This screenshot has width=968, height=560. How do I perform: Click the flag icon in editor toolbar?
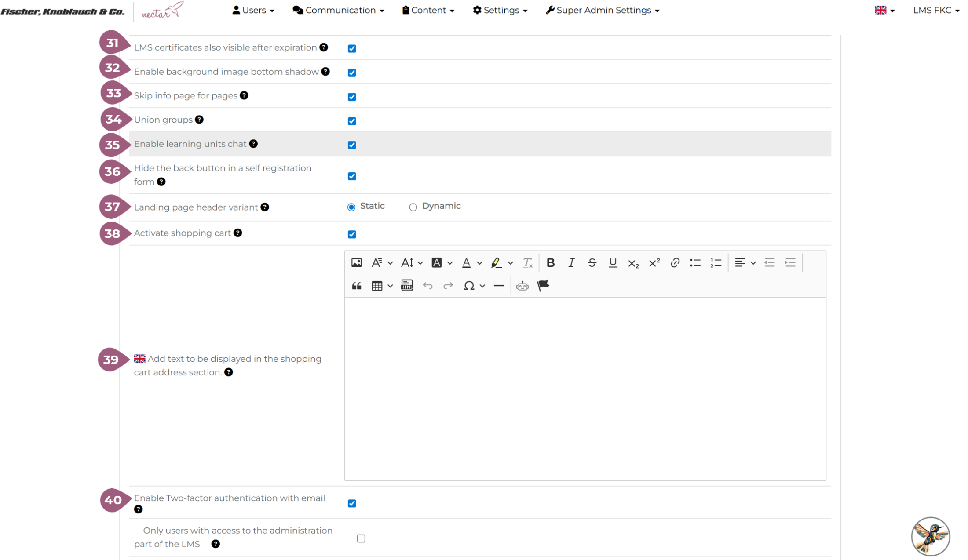(x=543, y=286)
